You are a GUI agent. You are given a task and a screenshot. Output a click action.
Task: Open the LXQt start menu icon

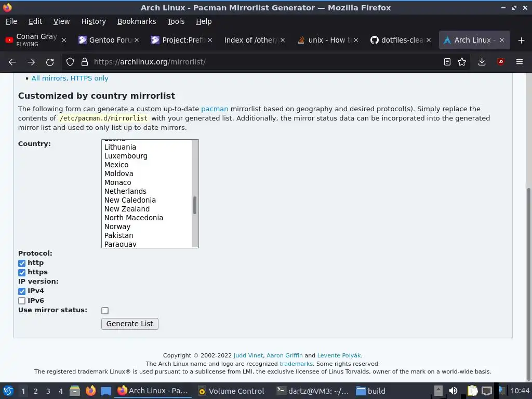tap(8, 391)
